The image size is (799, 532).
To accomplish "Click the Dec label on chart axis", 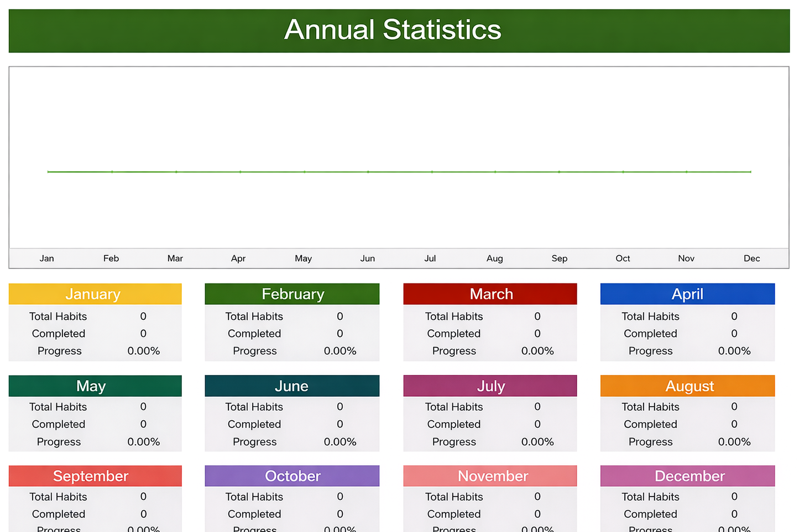I will click(751, 259).
